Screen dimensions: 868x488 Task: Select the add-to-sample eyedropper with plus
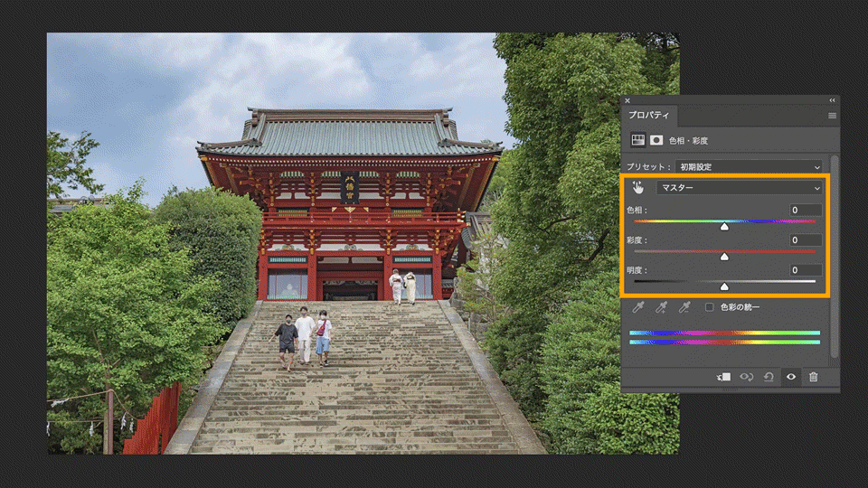tap(661, 307)
